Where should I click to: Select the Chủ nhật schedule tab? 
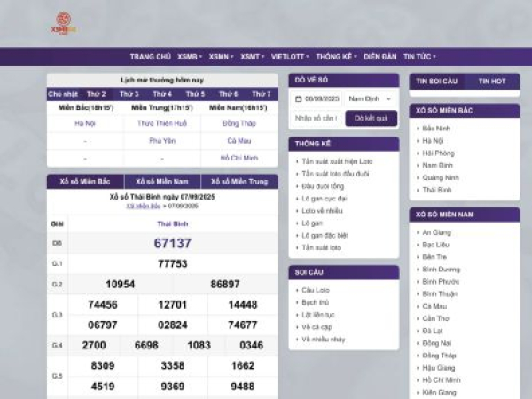63,94
